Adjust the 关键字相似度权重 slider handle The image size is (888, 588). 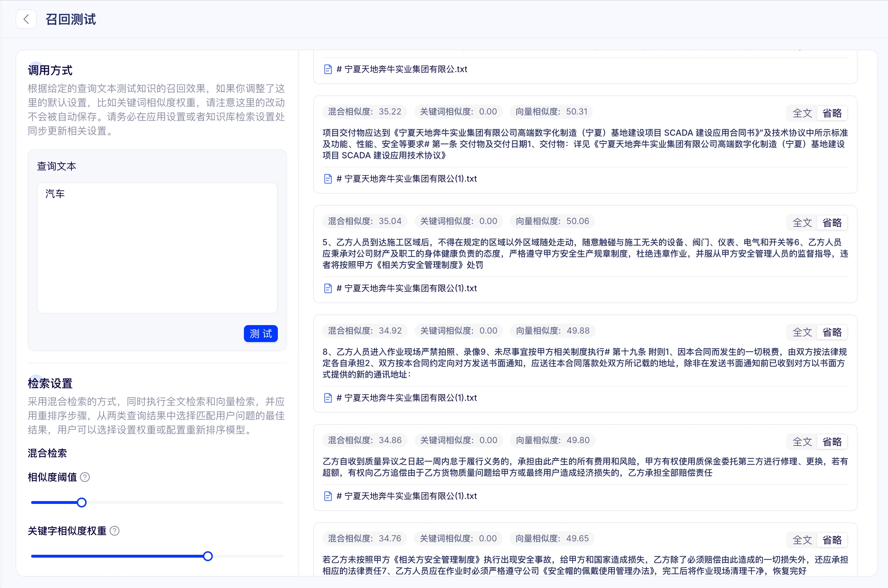pos(208,556)
